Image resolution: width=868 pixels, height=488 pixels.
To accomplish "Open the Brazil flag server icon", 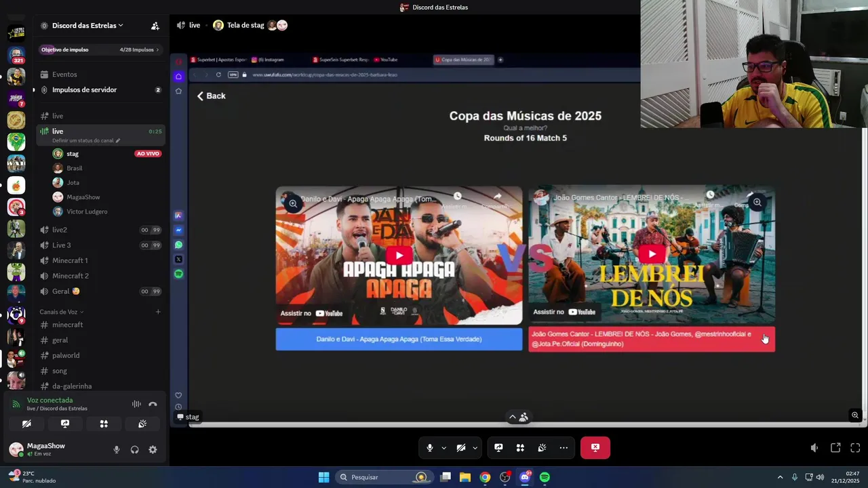I will pyautogui.click(x=16, y=142).
